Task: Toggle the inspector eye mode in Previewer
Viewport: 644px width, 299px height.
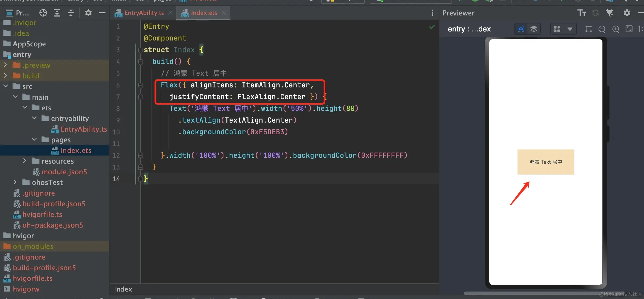Action: 521,29
